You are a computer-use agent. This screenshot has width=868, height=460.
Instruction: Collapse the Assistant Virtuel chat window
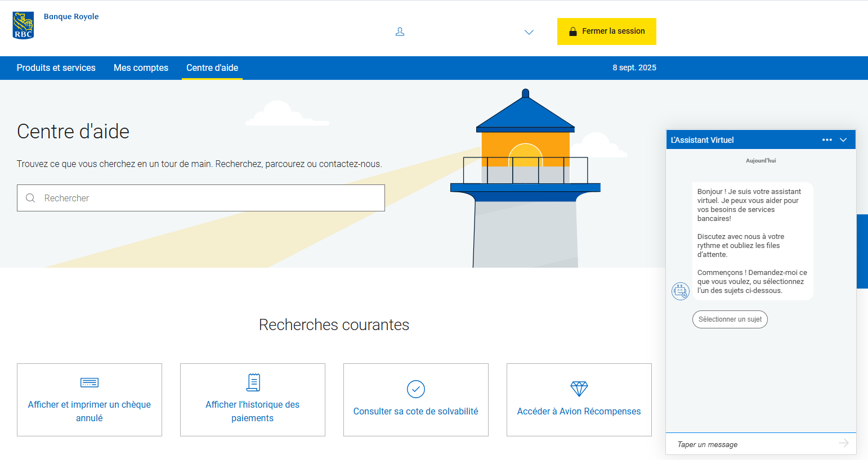click(843, 139)
